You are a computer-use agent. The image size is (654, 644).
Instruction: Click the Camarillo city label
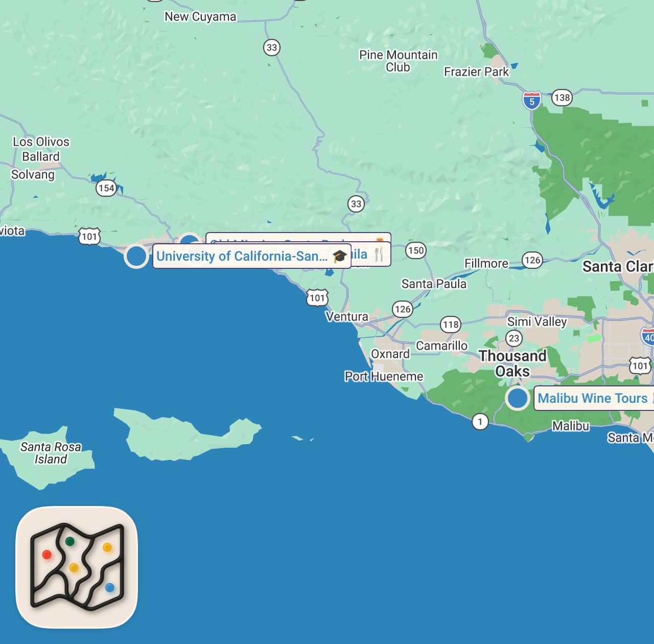(x=442, y=346)
